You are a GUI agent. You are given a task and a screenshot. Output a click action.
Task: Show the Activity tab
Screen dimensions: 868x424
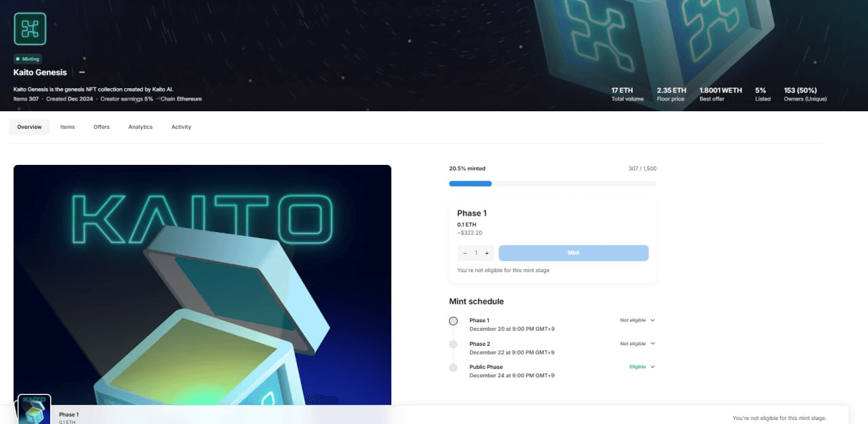coord(181,127)
